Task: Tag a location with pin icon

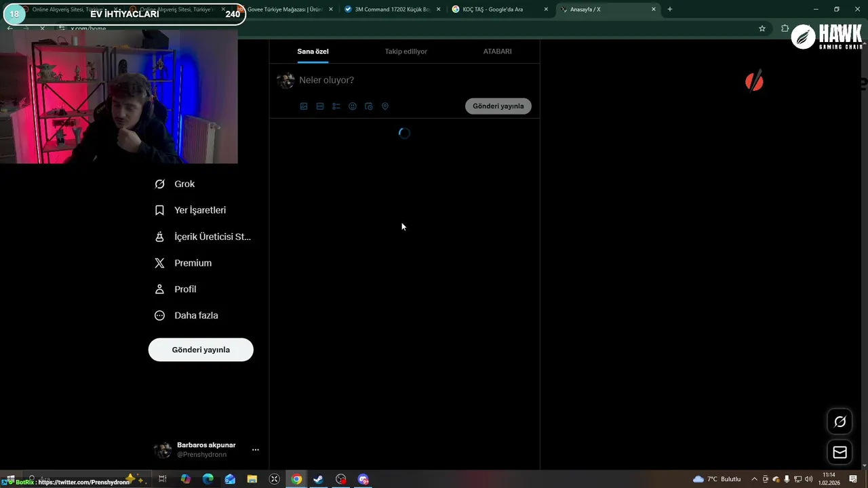Action: pos(385,106)
